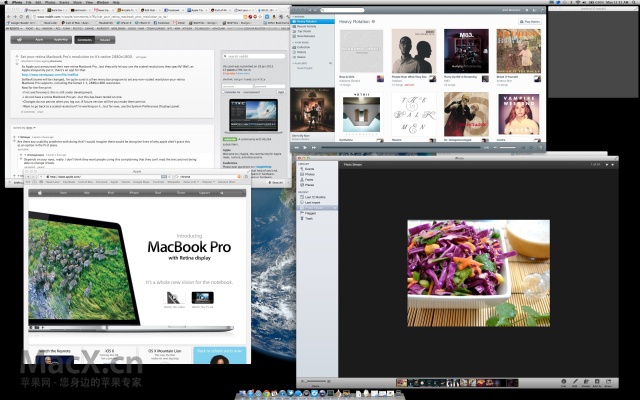Open the File menu in the menu bar

point(29,2)
